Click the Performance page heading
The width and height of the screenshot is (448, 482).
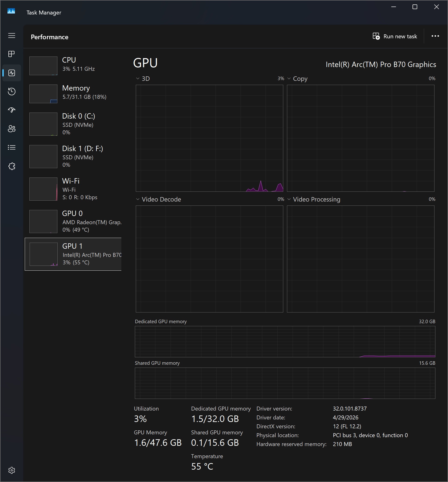(49, 37)
